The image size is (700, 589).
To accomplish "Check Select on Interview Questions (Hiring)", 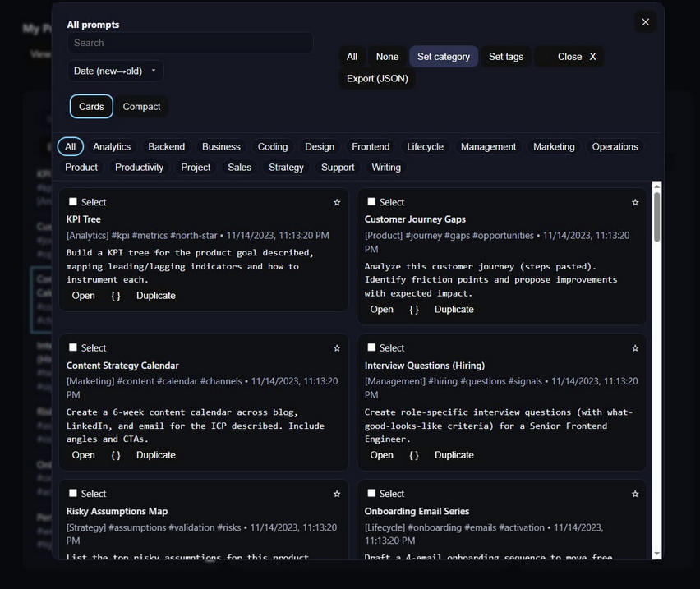I will click(371, 348).
